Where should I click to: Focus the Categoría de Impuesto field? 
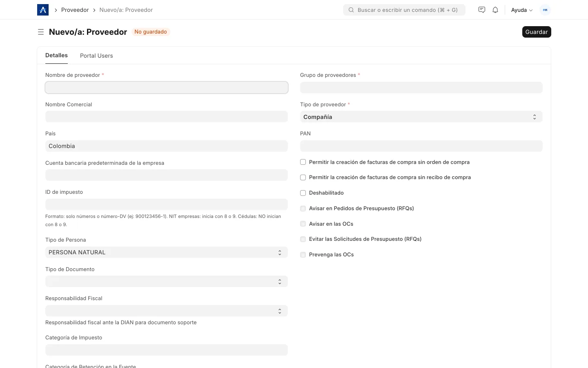167,350
